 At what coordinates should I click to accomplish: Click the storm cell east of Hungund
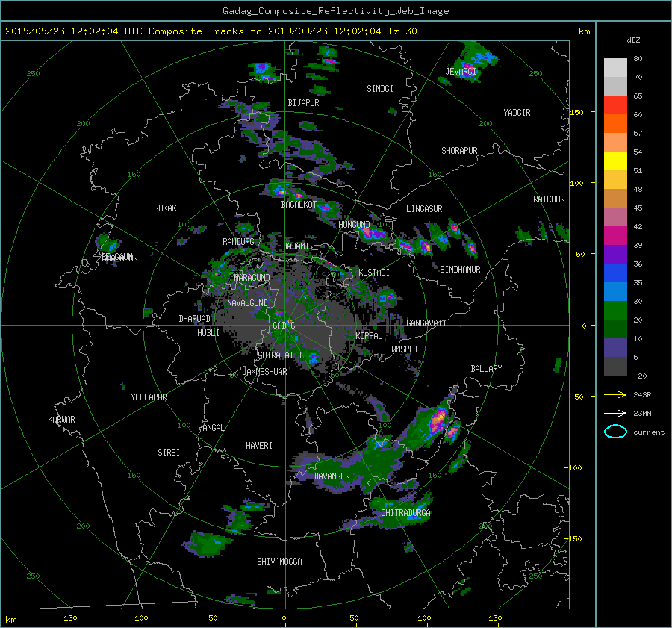click(x=373, y=234)
